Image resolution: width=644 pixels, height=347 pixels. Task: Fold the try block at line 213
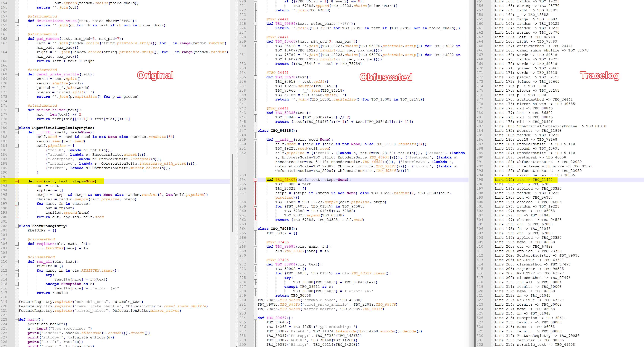17,275
